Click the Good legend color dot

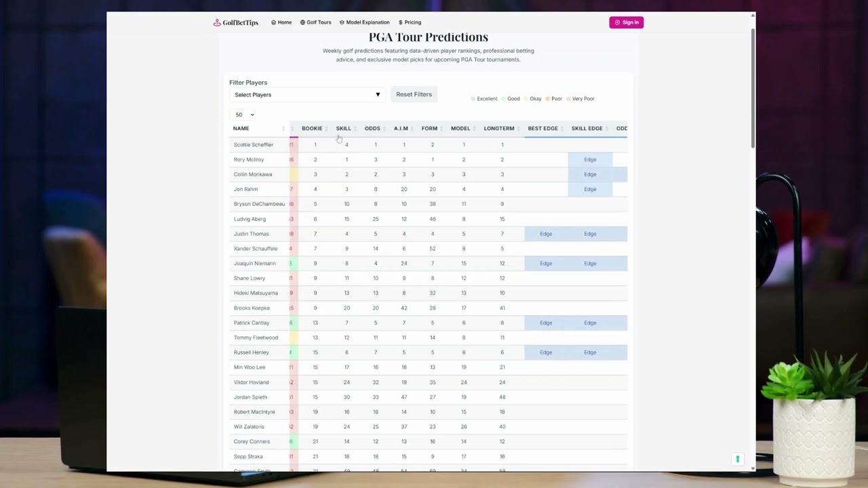coord(504,99)
